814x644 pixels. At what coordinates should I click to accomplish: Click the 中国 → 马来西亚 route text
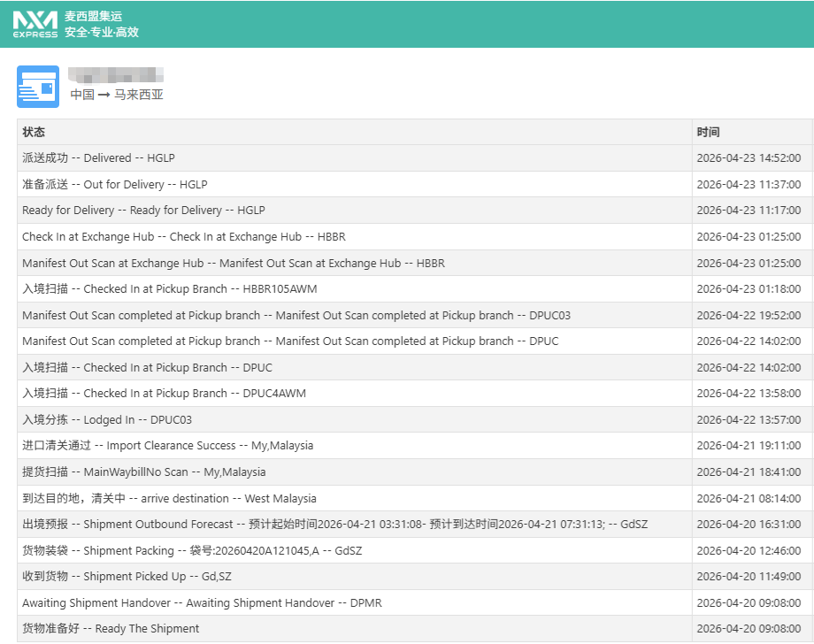(117, 95)
